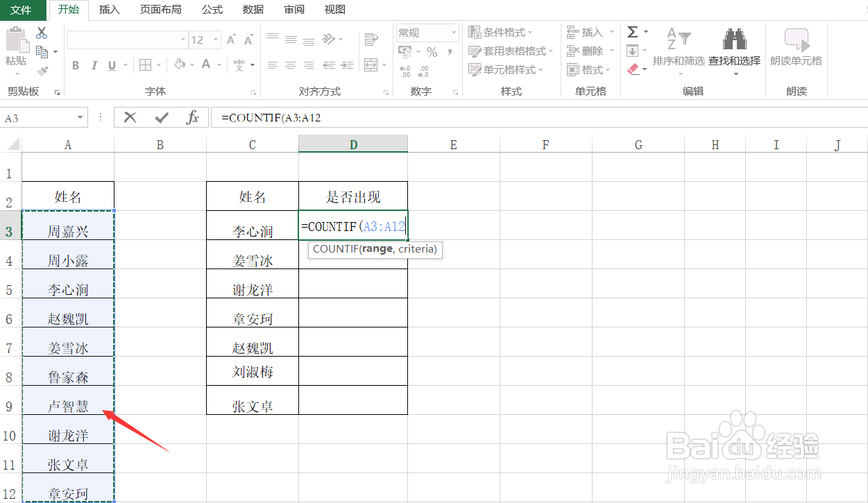Apply the percent style % icon
This screenshot has height=503, width=868.
tap(432, 51)
